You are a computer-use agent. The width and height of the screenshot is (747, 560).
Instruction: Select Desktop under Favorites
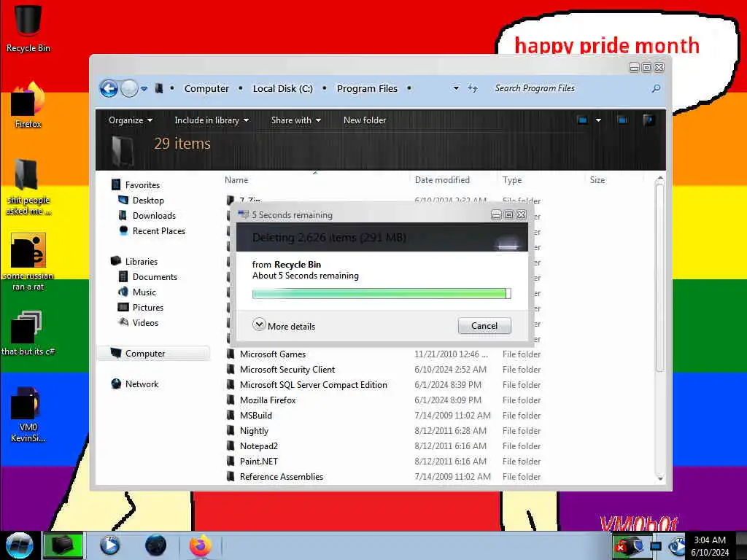[148, 201]
